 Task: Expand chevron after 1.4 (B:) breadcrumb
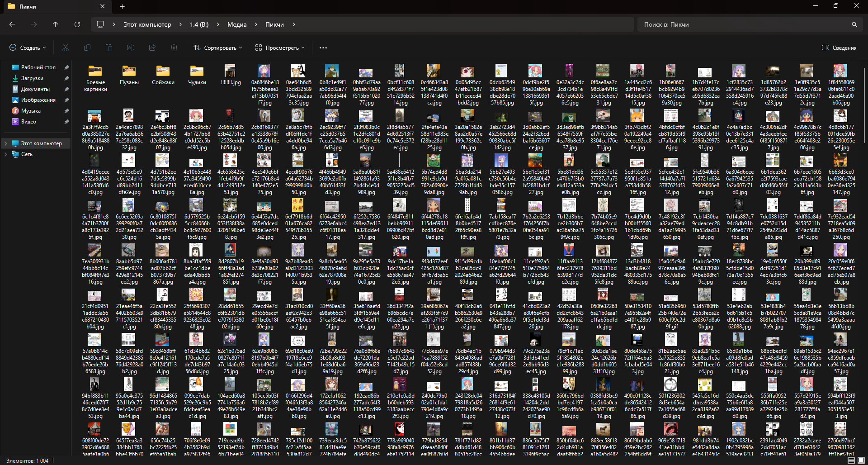point(218,24)
